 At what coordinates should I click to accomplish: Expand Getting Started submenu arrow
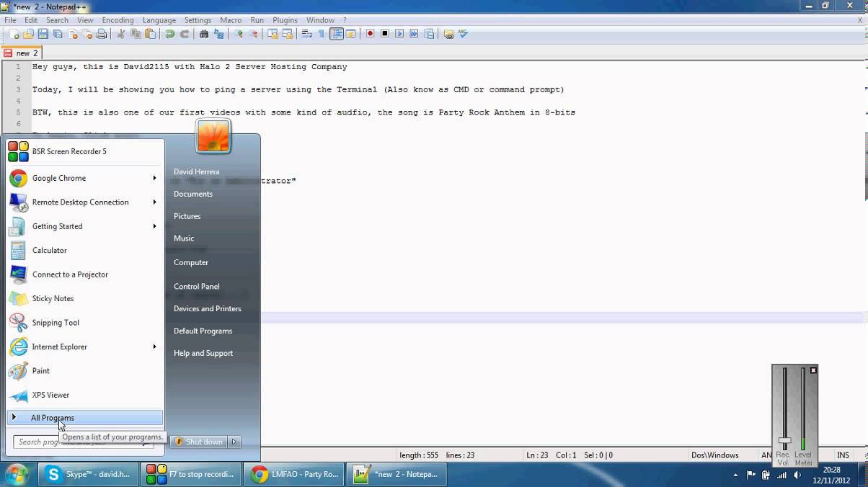tap(154, 226)
